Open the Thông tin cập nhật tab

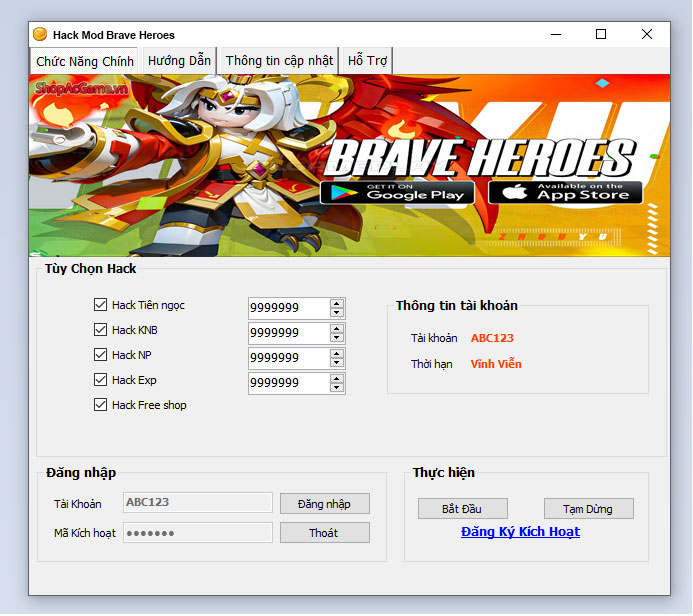pos(279,61)
